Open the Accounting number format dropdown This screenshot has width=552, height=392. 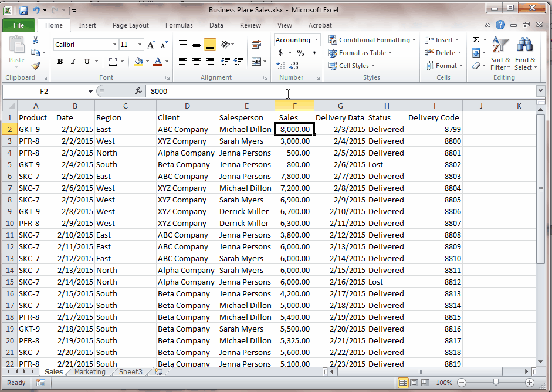pos(316,40)
